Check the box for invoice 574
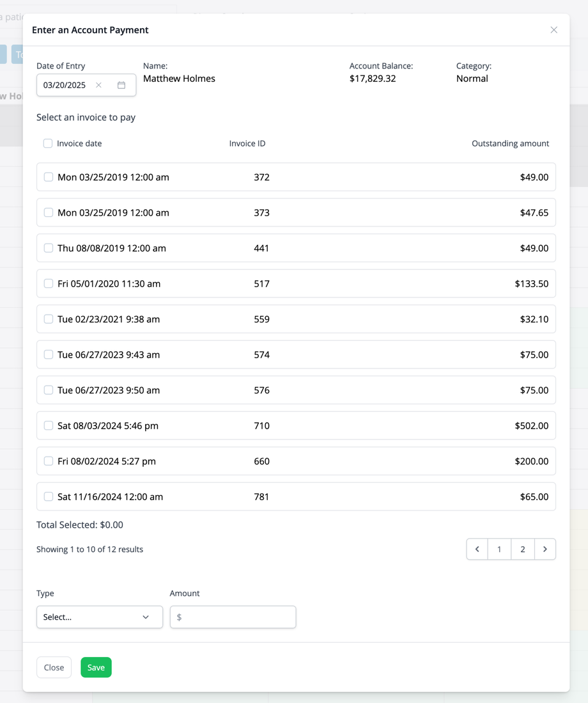The width and height of the screenshot is (588, 703). 49,354
